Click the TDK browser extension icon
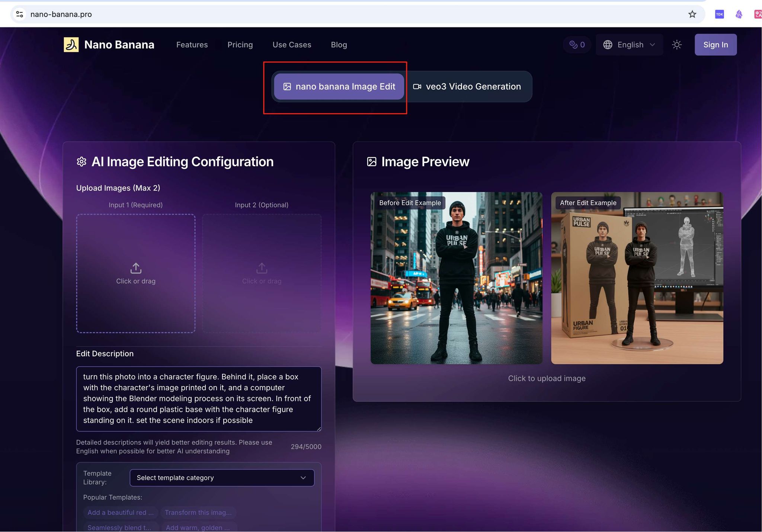 (719, 14)
